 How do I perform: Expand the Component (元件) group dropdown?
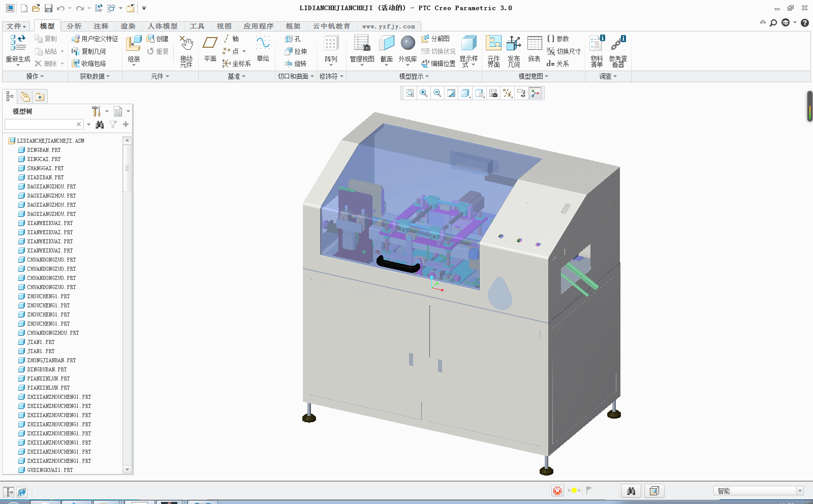160,76
